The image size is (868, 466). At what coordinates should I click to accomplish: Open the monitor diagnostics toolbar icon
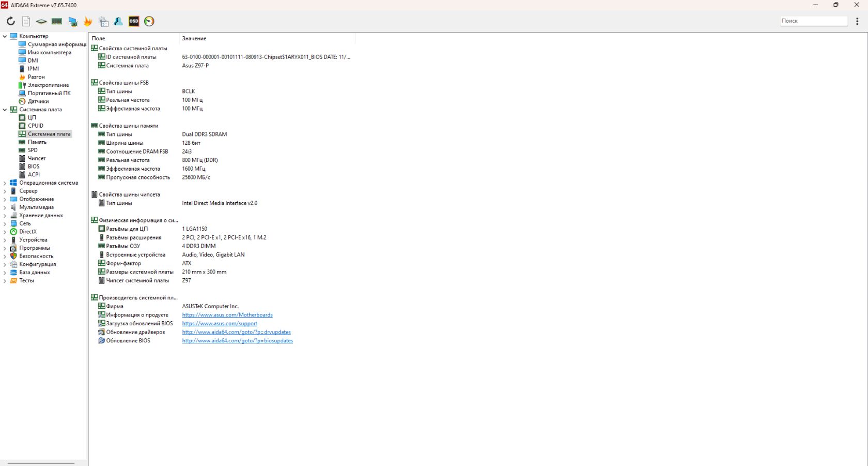[72, 21]
